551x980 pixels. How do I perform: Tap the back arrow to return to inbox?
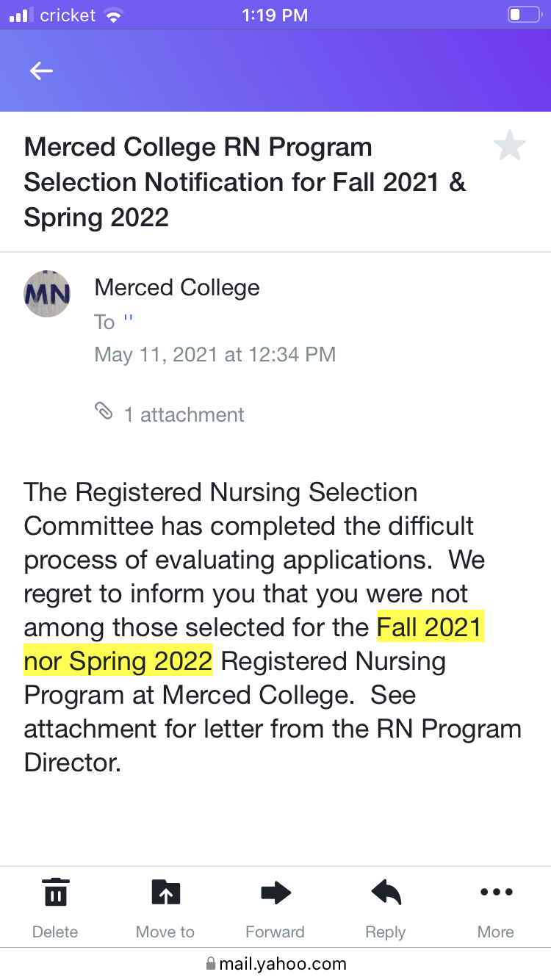coord(41,71)
